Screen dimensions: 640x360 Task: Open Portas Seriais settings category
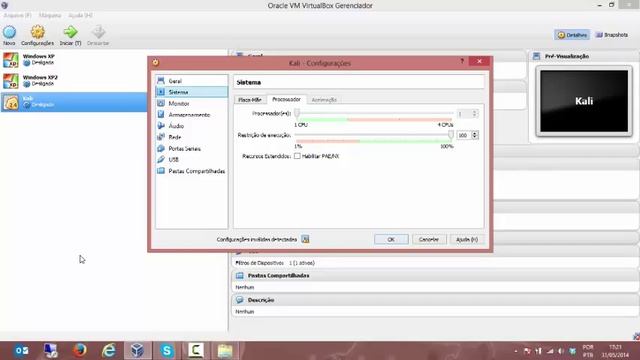[x=191, y=149]
